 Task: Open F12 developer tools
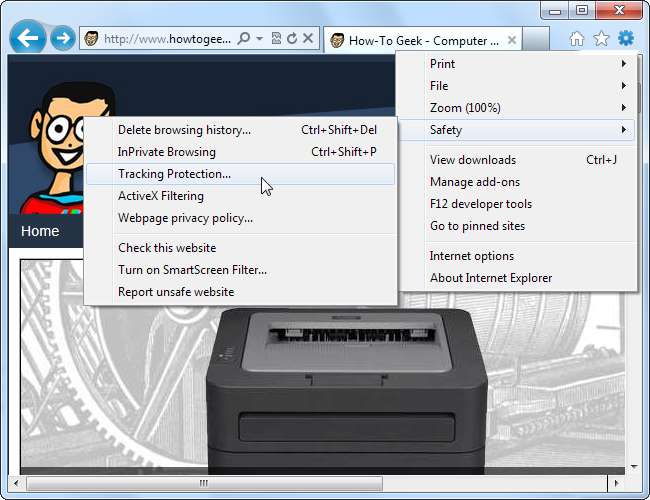tap(517, 204)
